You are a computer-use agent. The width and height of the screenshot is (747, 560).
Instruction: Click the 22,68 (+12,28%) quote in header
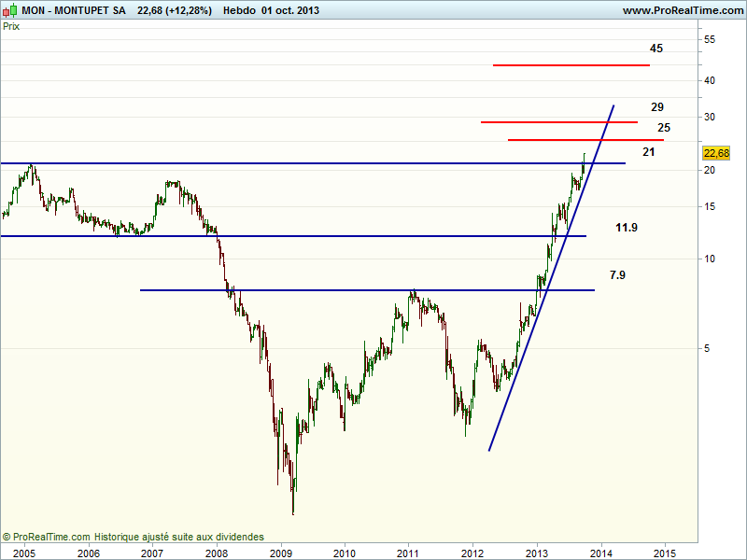pyautogui.click(x=174, y=10)
